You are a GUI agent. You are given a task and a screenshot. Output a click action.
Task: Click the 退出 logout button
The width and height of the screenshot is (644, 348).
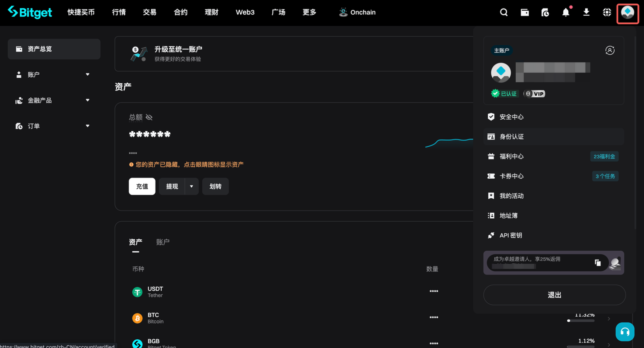554,295
